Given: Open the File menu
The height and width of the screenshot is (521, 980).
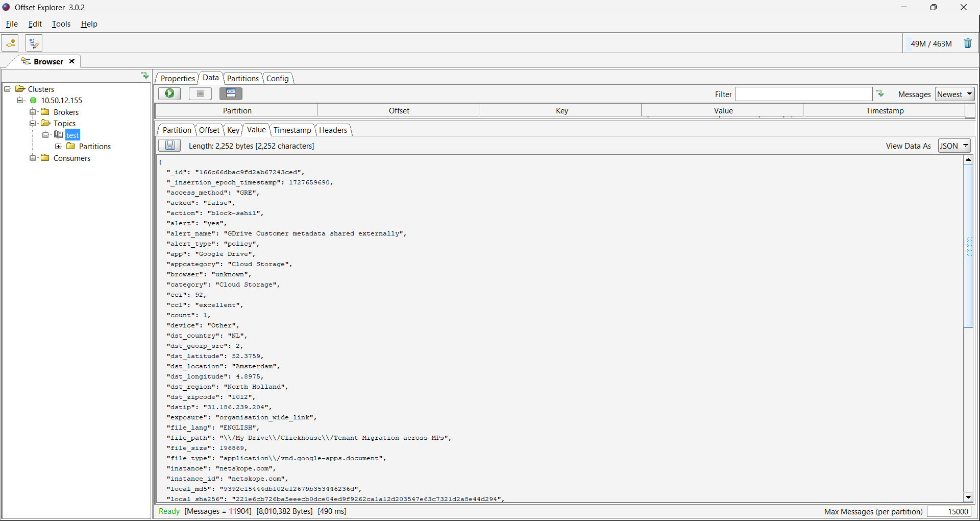Looking at the screenshot, I should (x=12, y=24).
